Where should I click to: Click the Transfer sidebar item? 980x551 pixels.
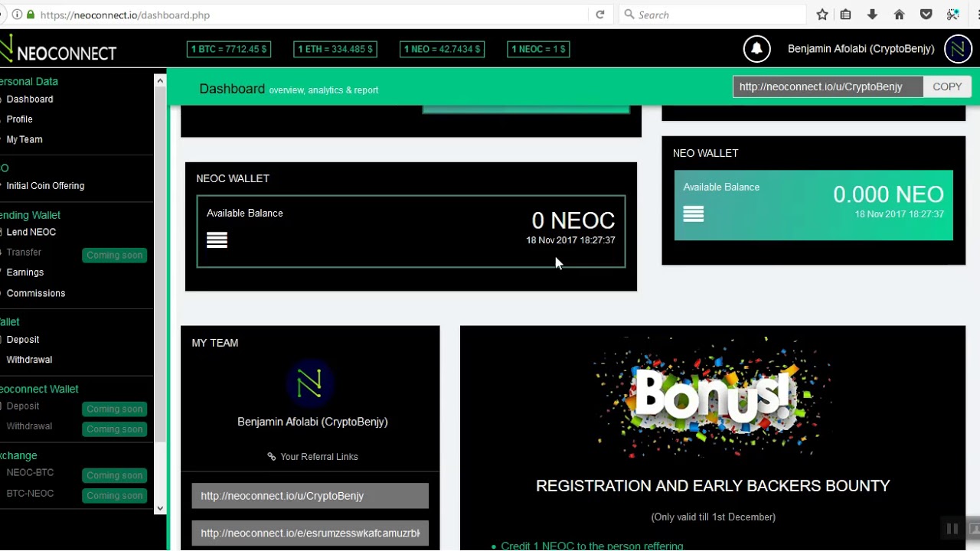point(24,253)
